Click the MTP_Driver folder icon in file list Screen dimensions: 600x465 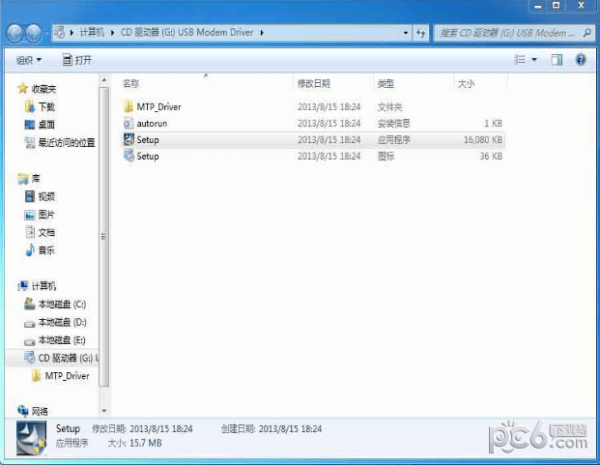pos(129,106)
